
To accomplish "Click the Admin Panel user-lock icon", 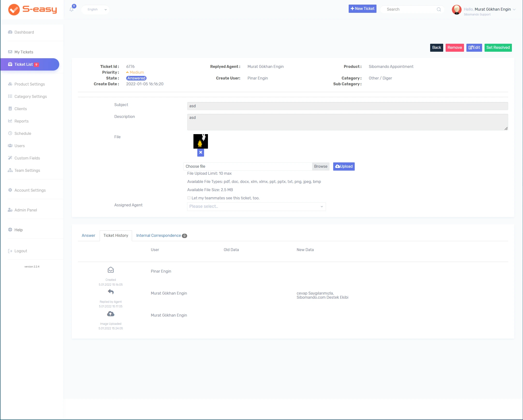I will [10, 210].
